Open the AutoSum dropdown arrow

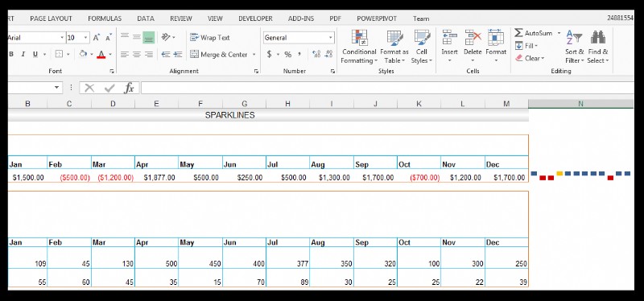tap(559, 33)
